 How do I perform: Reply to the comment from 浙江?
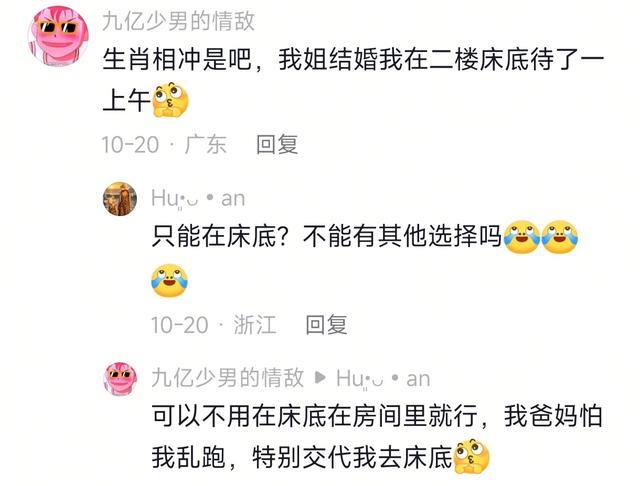point(327,325)
